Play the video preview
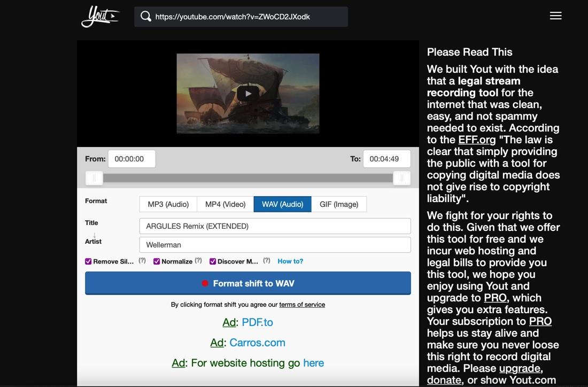This screenshot has height=387, width=588. coord(248,94)
